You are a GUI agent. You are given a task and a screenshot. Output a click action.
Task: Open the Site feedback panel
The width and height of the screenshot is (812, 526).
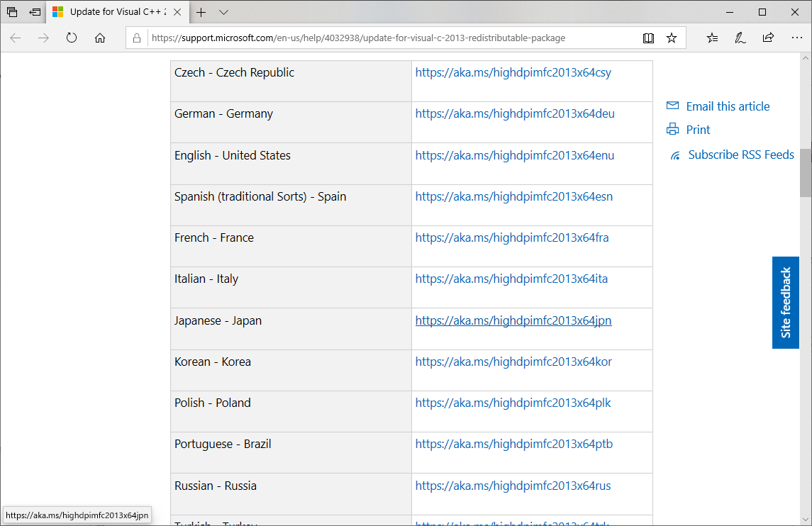tap(786, 303)
